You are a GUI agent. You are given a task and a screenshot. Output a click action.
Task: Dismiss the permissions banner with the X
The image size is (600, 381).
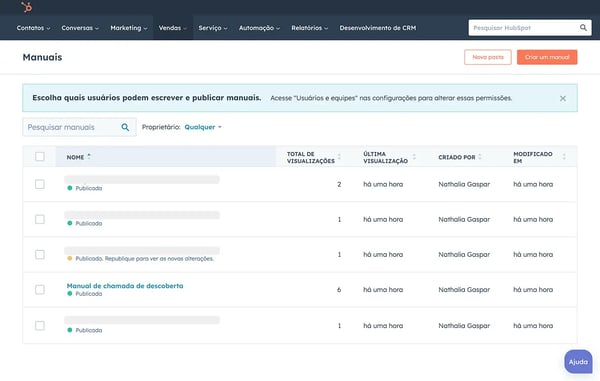tap(562, 98)
